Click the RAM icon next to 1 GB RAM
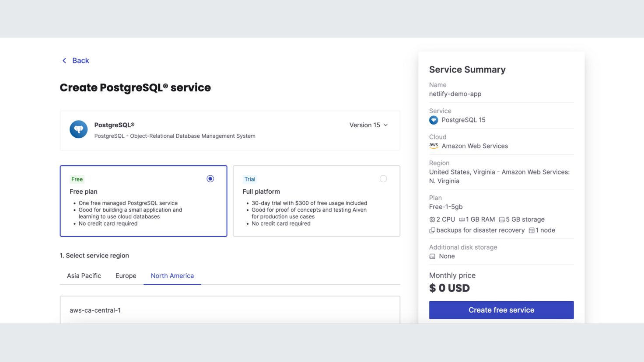Viewport: 644px width, 362px height. click(462, 219)
